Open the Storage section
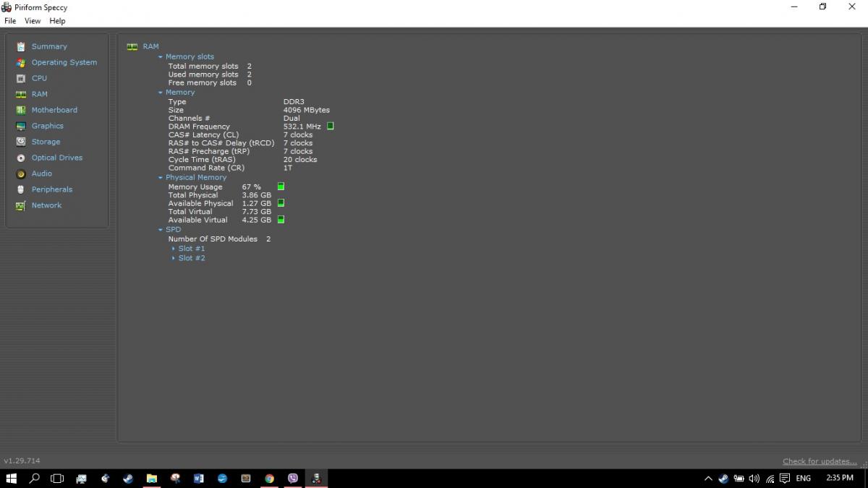868x488 pixels. 46,142
